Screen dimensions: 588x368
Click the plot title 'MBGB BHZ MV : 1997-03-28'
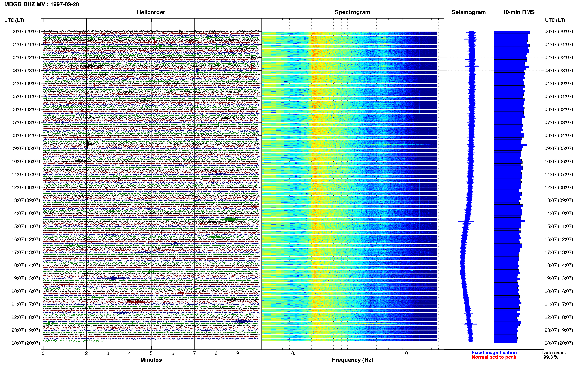pos(42,4)
